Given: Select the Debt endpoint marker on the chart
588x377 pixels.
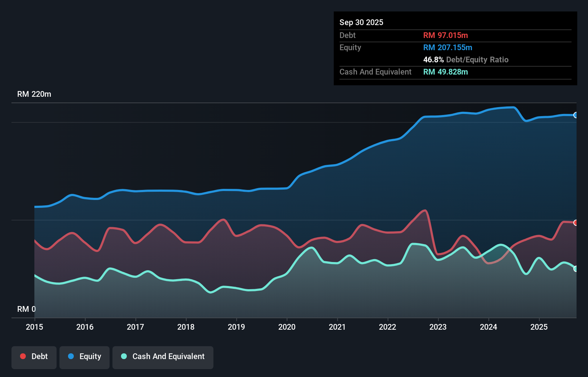Looking at the screenshot, I should pos(575,223).
